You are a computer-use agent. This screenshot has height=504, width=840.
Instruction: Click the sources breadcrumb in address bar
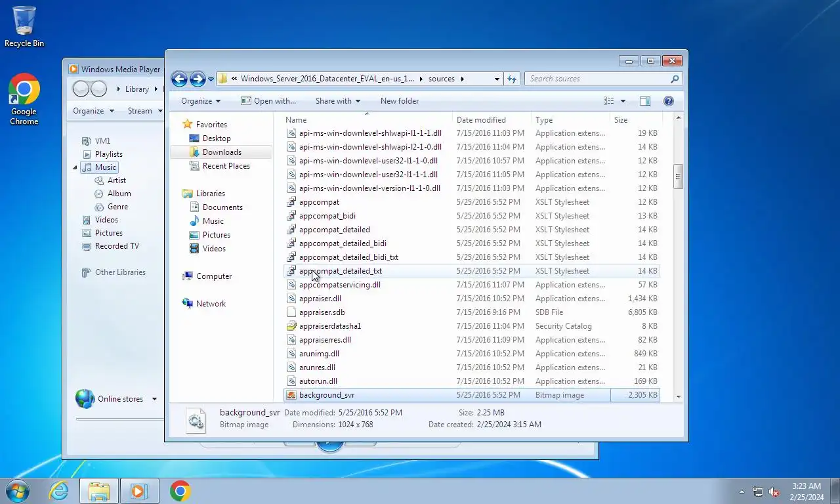point(442,79)
